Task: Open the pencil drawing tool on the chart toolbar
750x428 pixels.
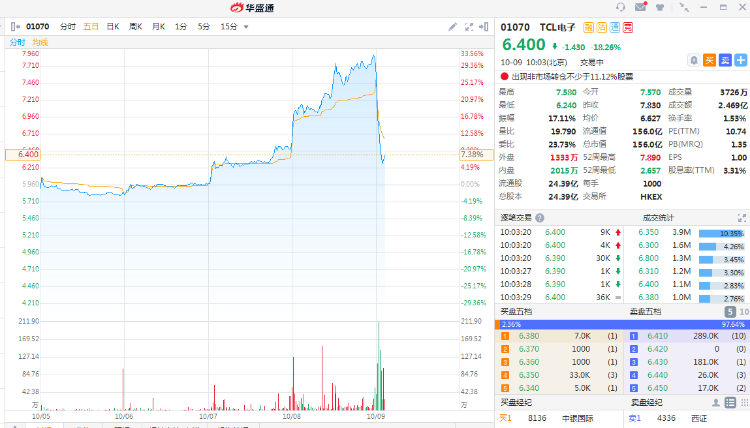Action: pos(452,27)
